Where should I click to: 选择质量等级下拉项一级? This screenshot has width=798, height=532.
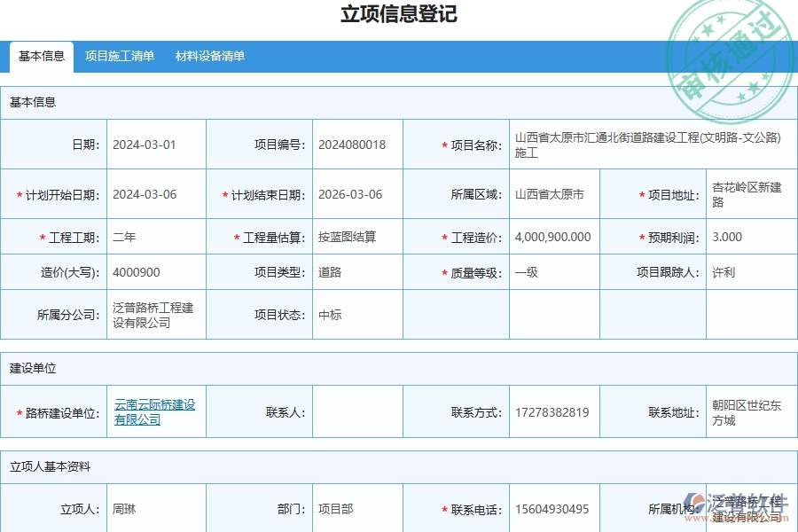coord(524,272)
